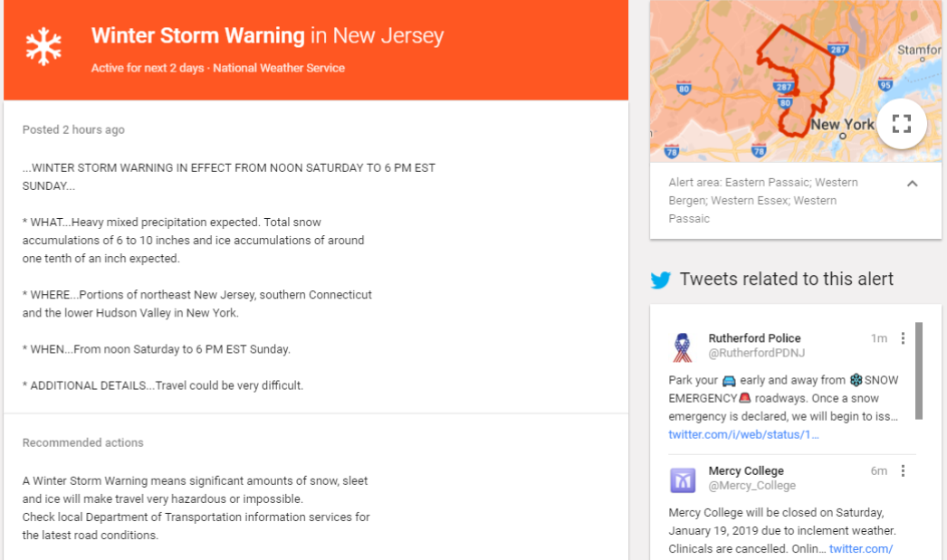Open the @Mercy_College handle

tap(752, 486)
